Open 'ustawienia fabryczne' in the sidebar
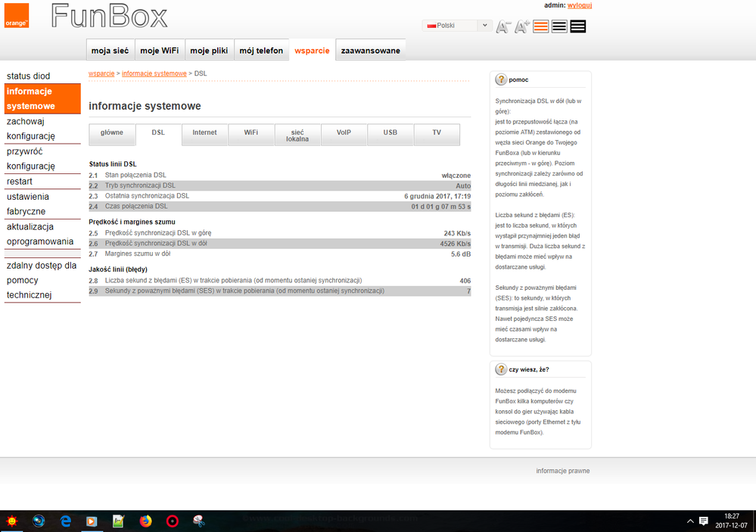 coord(42,204)
